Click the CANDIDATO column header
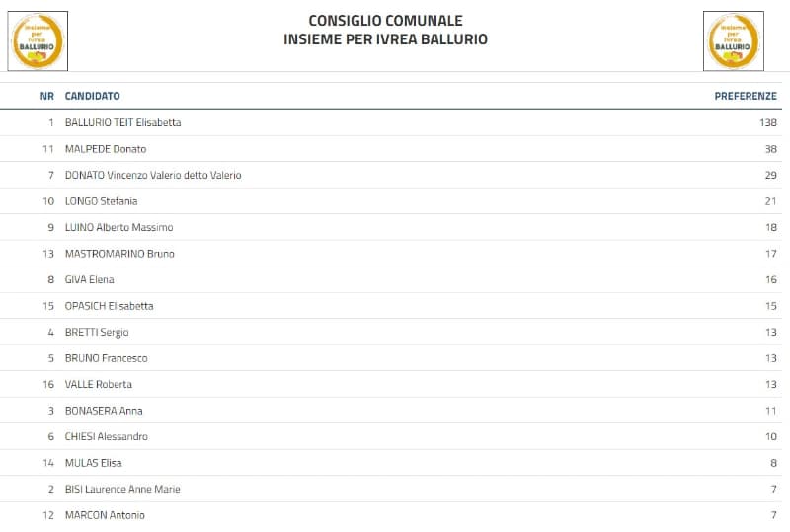The width and height of the screenshot is (790, 532). point(92,96)
